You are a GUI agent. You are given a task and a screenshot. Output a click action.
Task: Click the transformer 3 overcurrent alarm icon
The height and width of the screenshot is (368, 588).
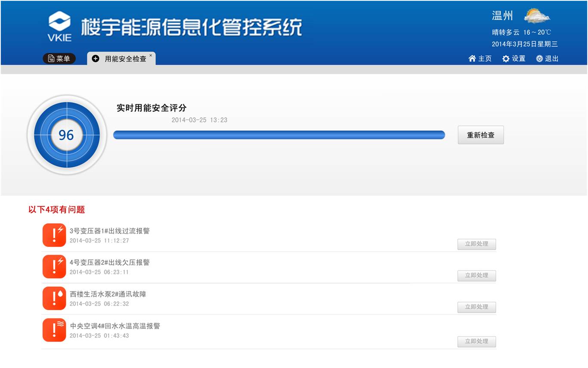(x=54, y=235)
